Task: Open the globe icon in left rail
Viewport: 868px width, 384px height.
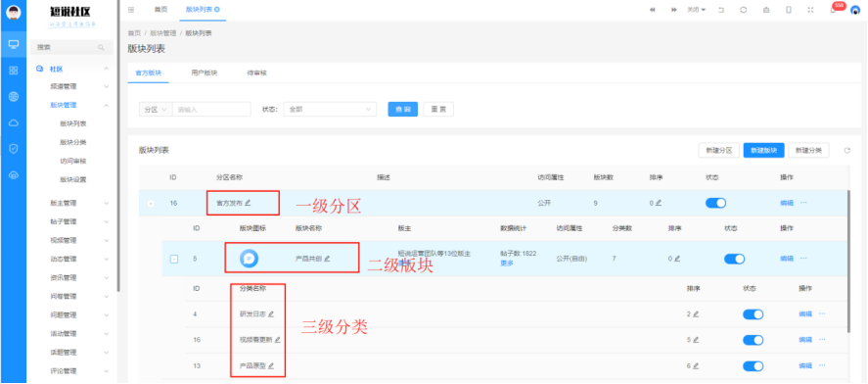Action: tap(14, 96)
